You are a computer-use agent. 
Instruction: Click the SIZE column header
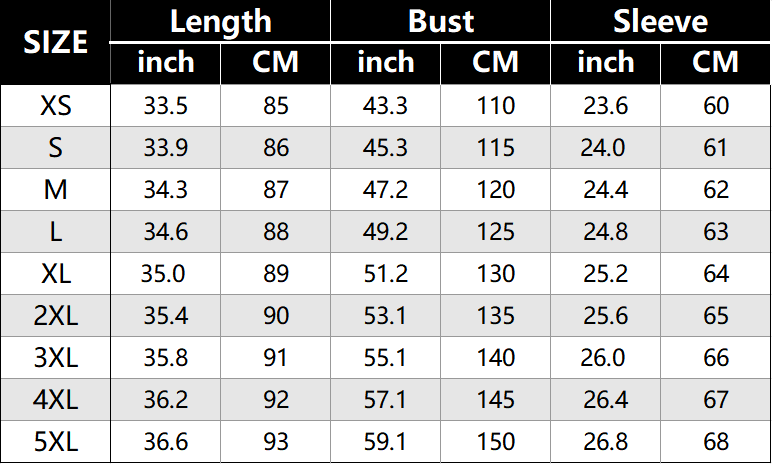55,42
